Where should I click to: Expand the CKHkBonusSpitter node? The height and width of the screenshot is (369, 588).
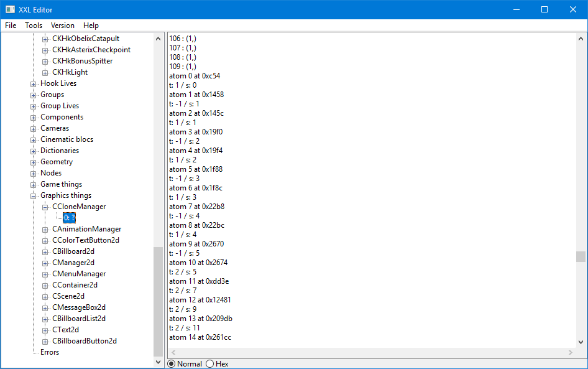pyautogui.click(x=45, y=62)
